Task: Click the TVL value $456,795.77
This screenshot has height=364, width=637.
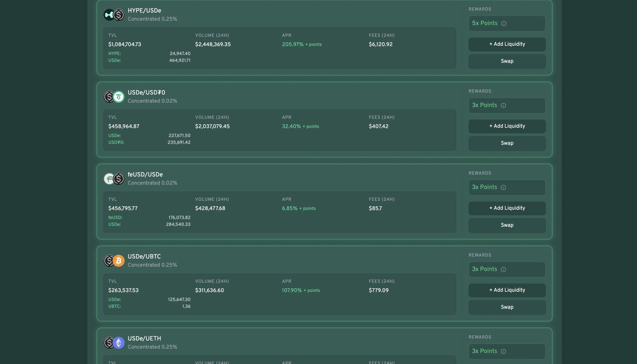Action: [123, 209]
